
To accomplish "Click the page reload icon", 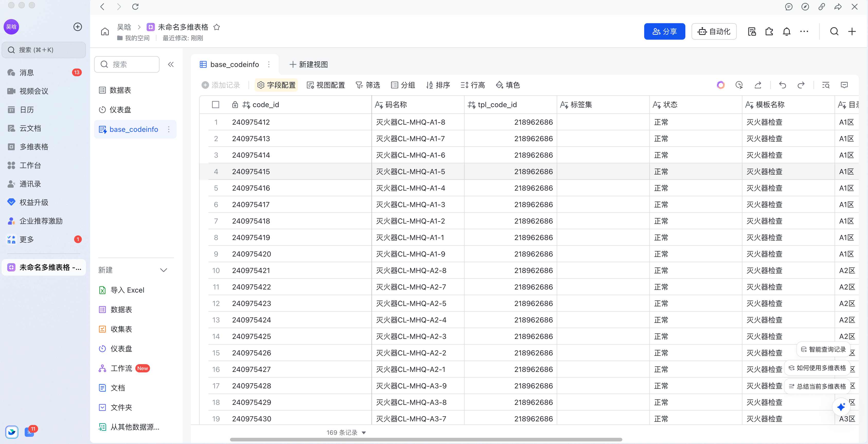I will click(x=136, y=7).
